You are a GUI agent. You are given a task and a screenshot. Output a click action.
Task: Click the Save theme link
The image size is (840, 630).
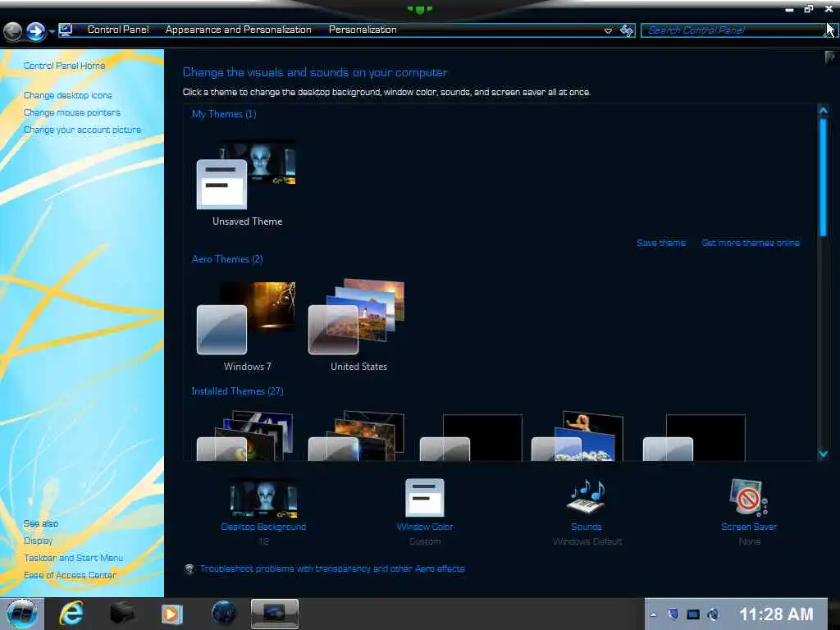pos(661,243)
